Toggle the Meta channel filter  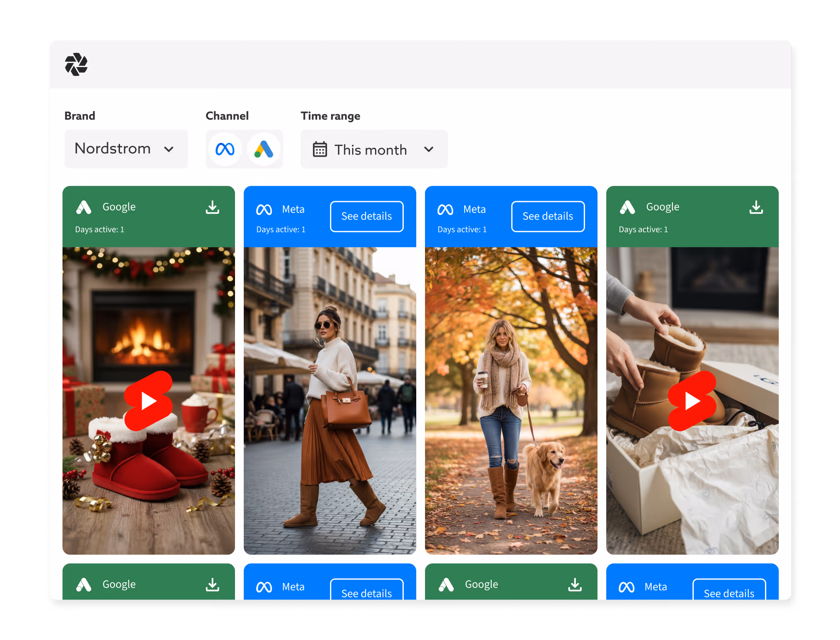(x=225, y=149)
